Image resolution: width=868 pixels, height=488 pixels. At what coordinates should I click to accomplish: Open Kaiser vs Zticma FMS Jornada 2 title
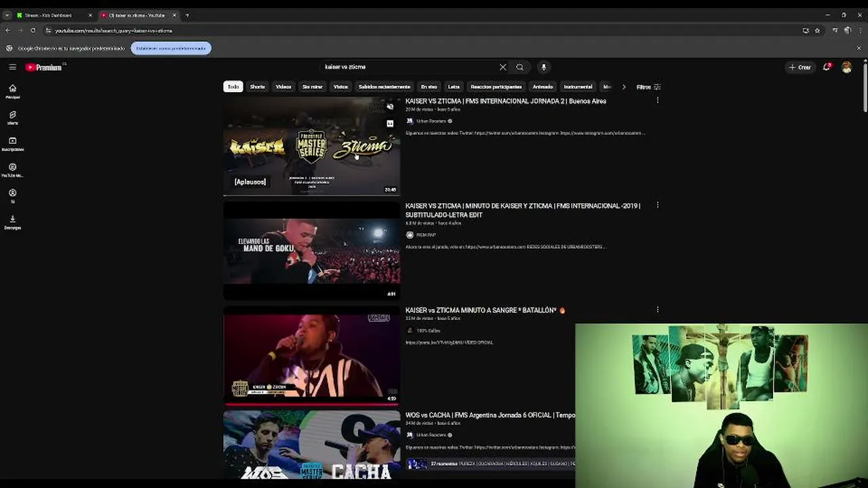(x=506, y=101)
